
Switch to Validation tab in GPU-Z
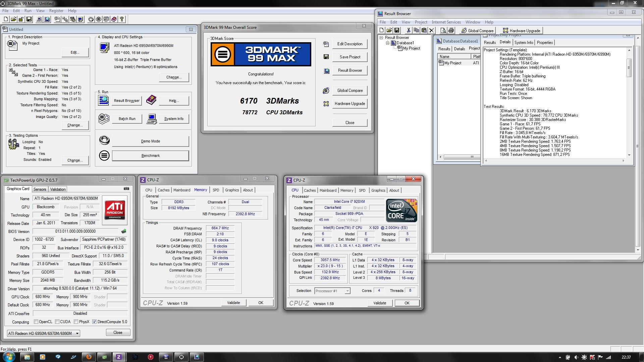[x=58, y=189]
